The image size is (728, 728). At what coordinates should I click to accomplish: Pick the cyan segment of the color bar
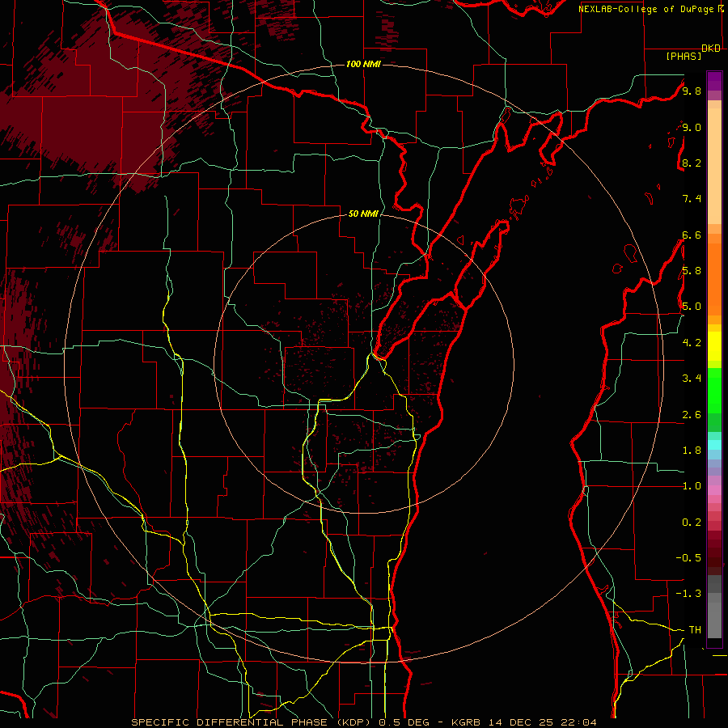[714, 445]
